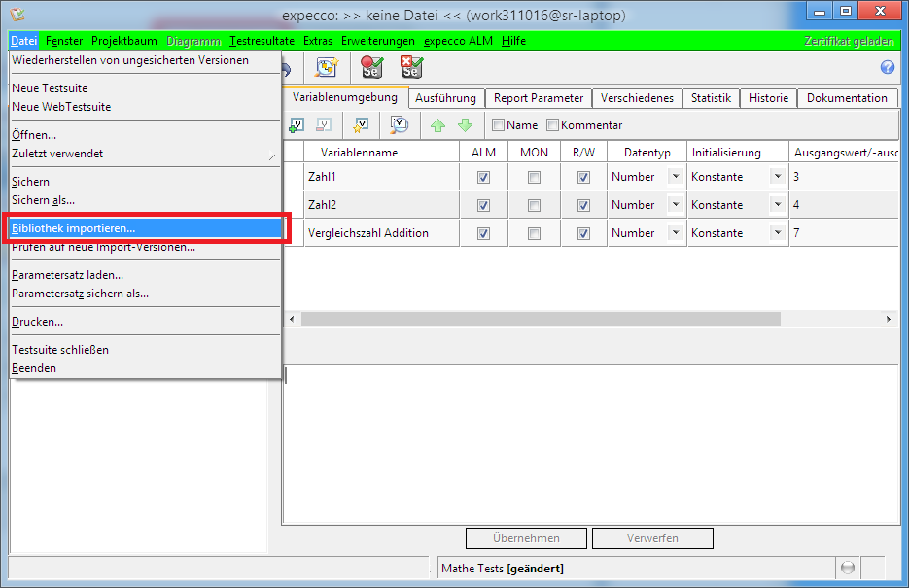The width and height of the screenshot is (909, 588).
Task: Move variable down with green down arrow
Action: click(x=465, y=125)
